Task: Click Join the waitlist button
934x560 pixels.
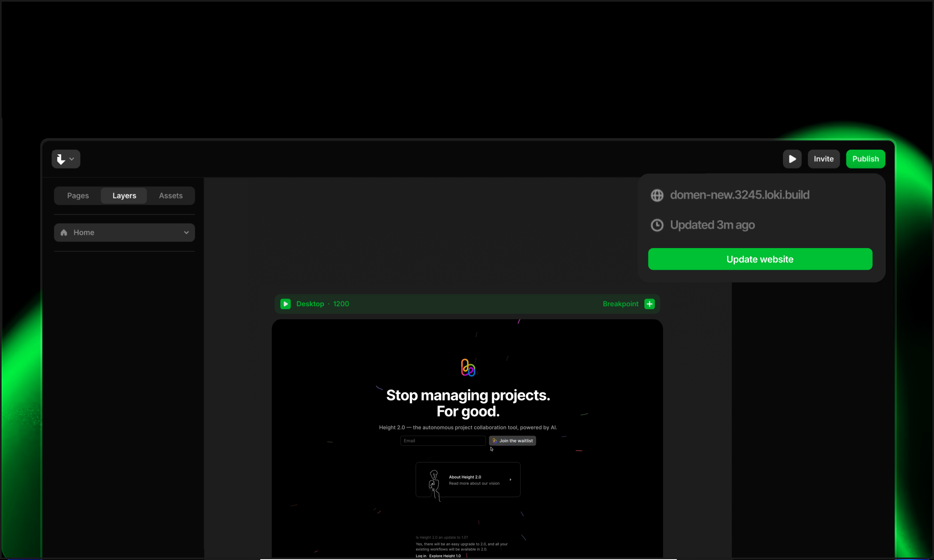Action: [x=512, y=441]
